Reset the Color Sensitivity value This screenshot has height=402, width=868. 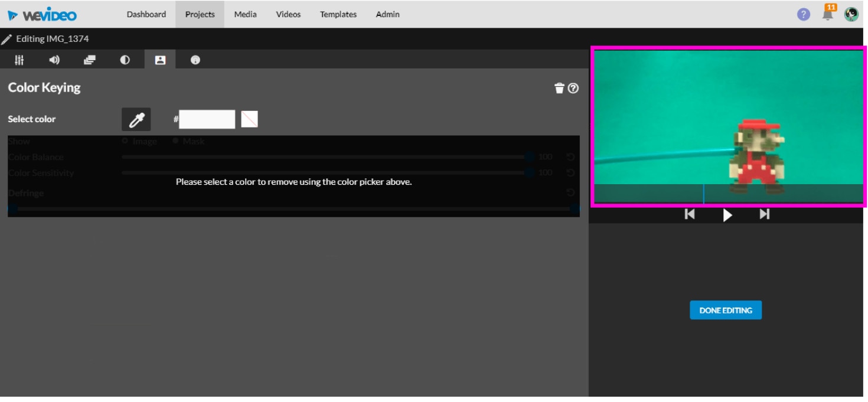coord(570,173)
